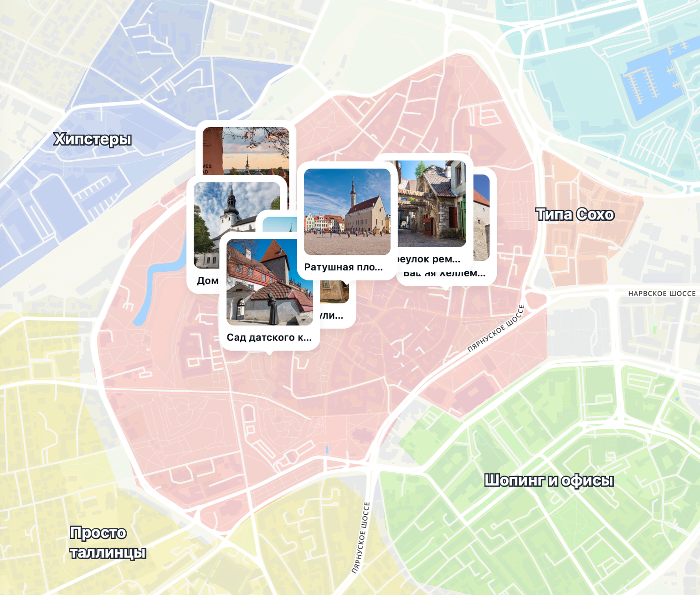Click the vertical Пярнуское шоссе label at bottom
The height and width of the screenshot is (595, 700).
[x=361, y=538]
